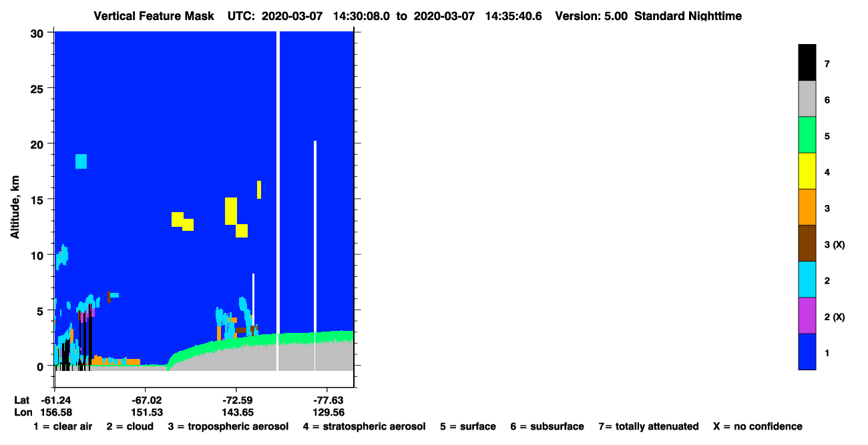Click the tall yellow aerosol block near 14 km
The width and height of the screenshot is (868, 445).
click(x=231, y=211)
